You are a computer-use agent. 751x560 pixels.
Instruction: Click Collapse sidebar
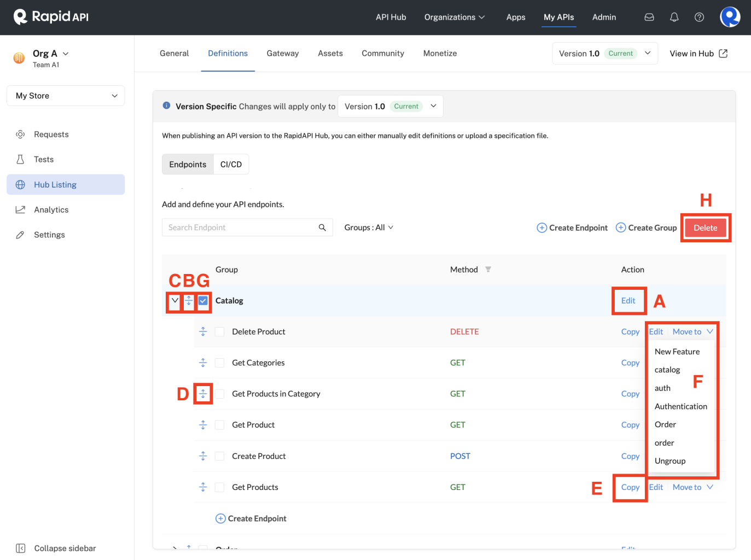click(x=56, y=549)
